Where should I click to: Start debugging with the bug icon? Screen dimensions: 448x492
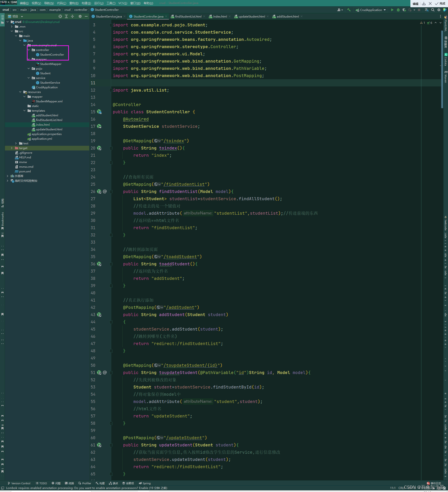tap(398, 10)
